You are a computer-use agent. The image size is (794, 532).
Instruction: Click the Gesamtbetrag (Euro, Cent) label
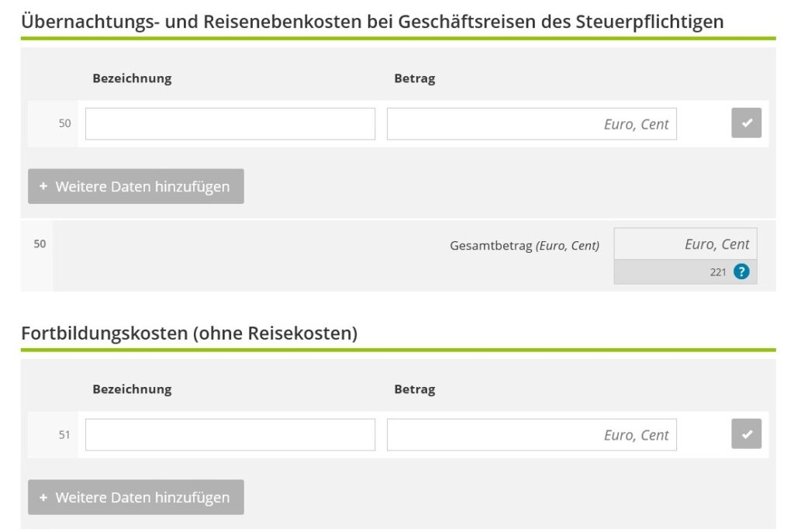(524, 246)
